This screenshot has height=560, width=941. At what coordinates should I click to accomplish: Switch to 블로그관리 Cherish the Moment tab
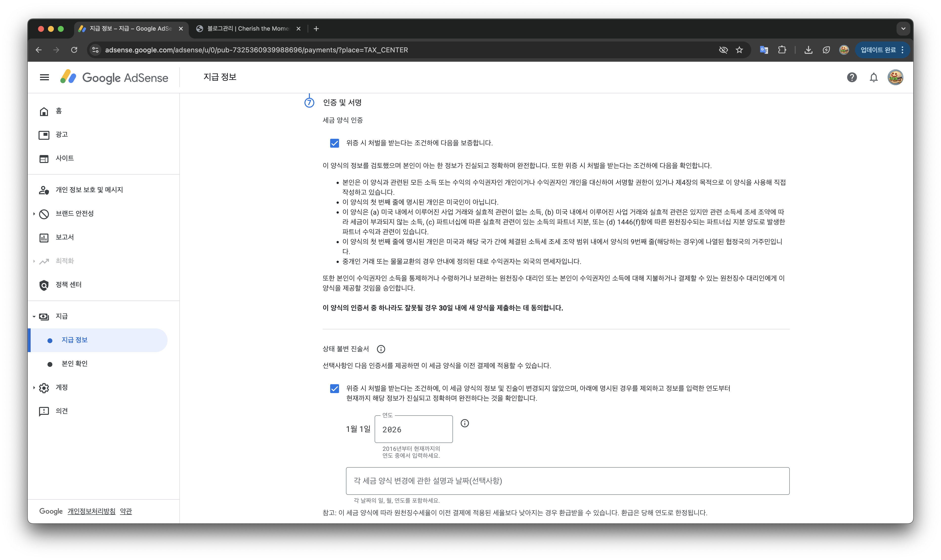[x=248, y=29]
